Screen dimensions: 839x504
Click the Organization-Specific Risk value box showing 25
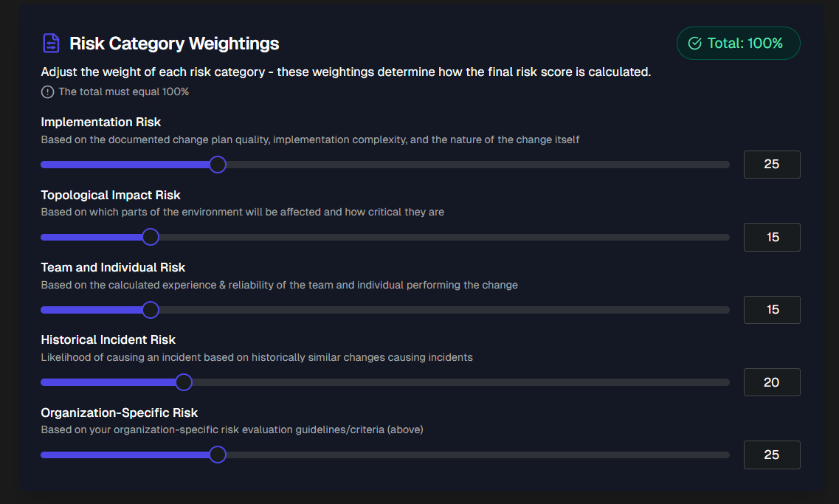(772, 455)
